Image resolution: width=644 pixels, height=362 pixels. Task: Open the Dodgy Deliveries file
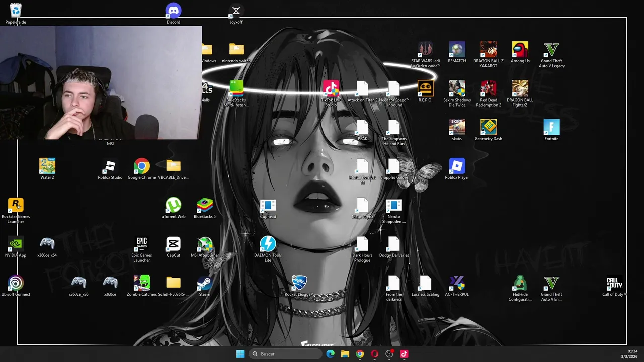point(394,247)
